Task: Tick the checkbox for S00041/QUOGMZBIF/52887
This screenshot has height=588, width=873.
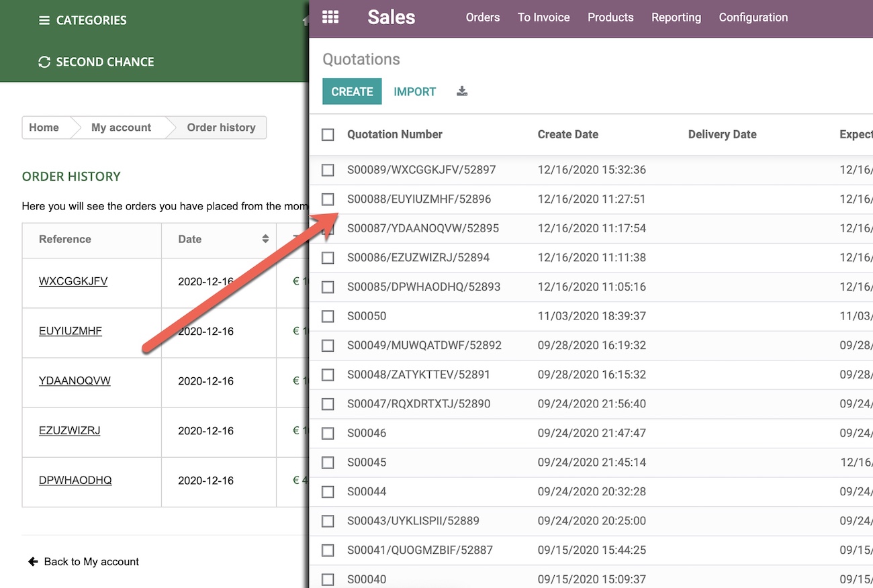Action: (x=328, y=550)
